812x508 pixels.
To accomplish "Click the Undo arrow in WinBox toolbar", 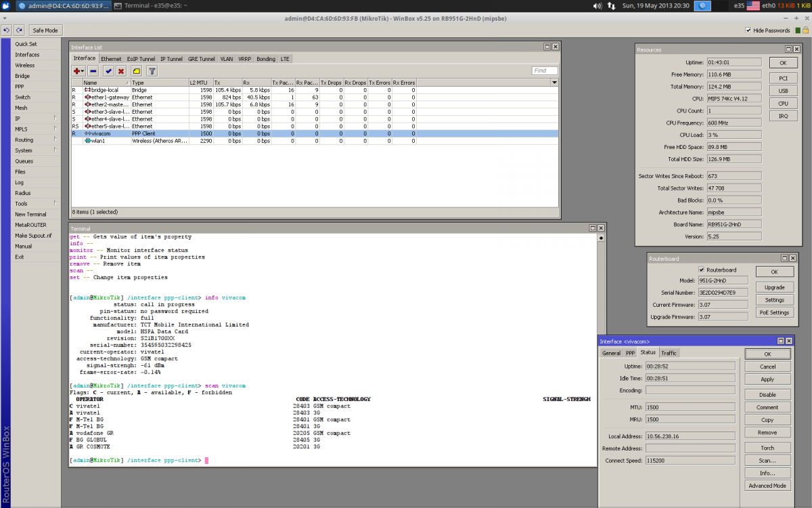I will pos(7,30).
